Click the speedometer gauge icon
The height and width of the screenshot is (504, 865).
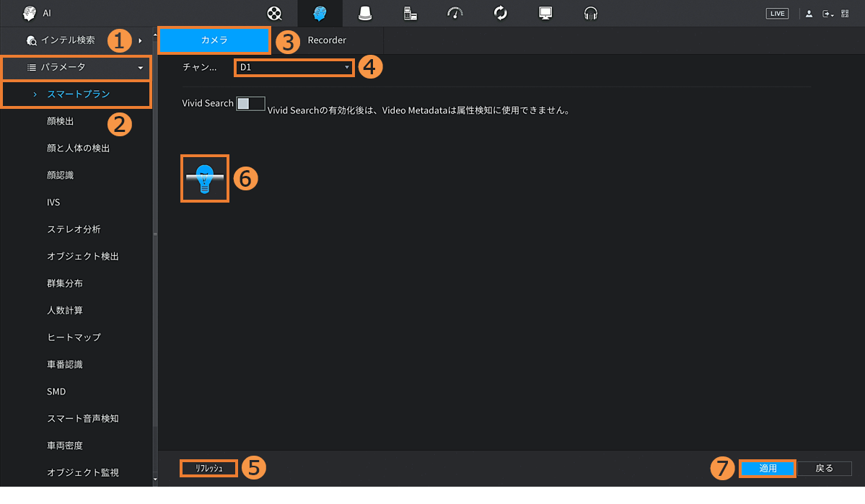[x=455, y=14]
